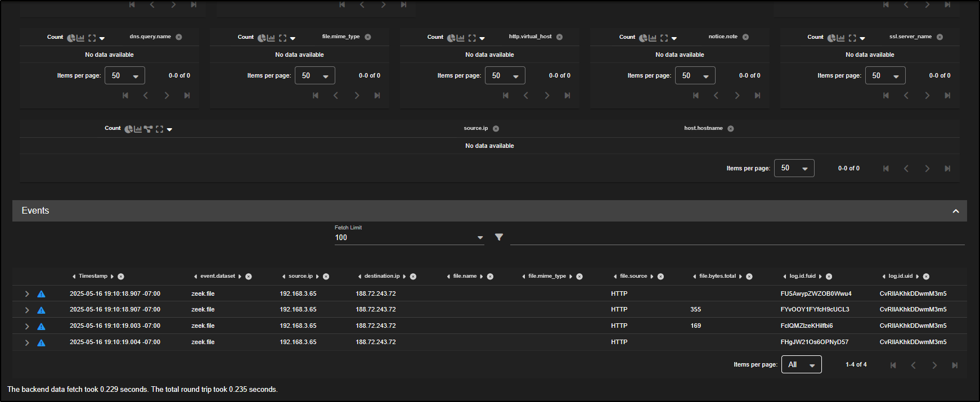Maximize the http.virtual_host count panel
Image resolution: width=980 pixels, height=402 pixels.
click(472, 38)
